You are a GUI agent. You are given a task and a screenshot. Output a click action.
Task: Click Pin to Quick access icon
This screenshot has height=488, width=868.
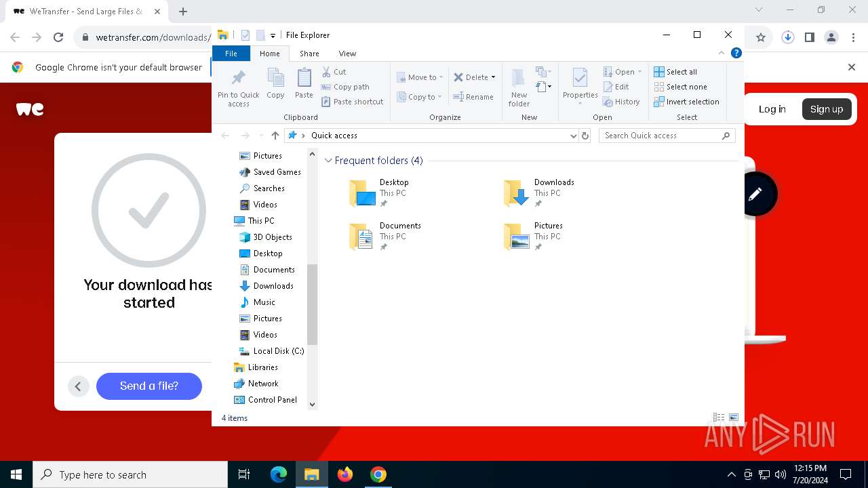(x=238, y=87)
